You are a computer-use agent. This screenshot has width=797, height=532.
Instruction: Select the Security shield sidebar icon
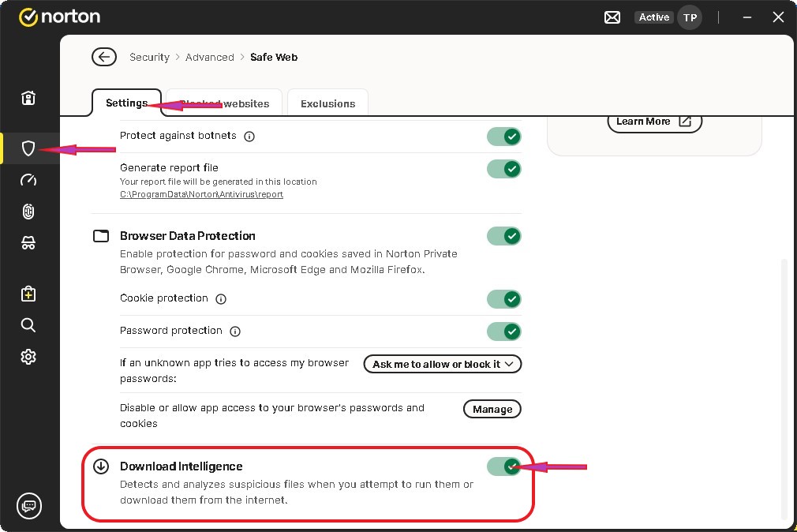coord(28,148)
